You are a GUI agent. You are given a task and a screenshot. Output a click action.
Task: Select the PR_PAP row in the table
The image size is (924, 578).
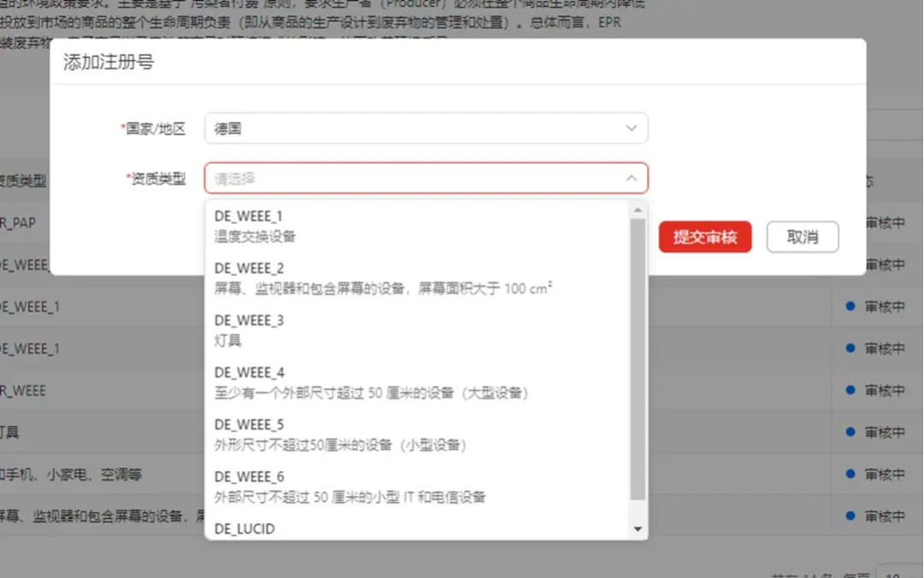(x=26, y=222)
